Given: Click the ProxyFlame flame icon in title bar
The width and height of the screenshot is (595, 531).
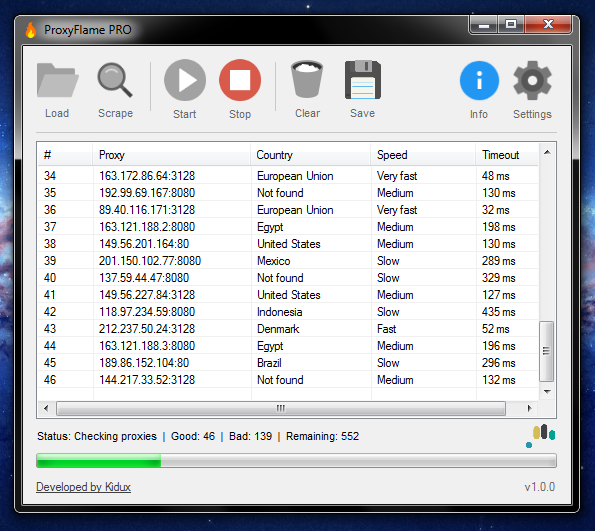Looking at the screenshot, I should (x=31, y=30).
